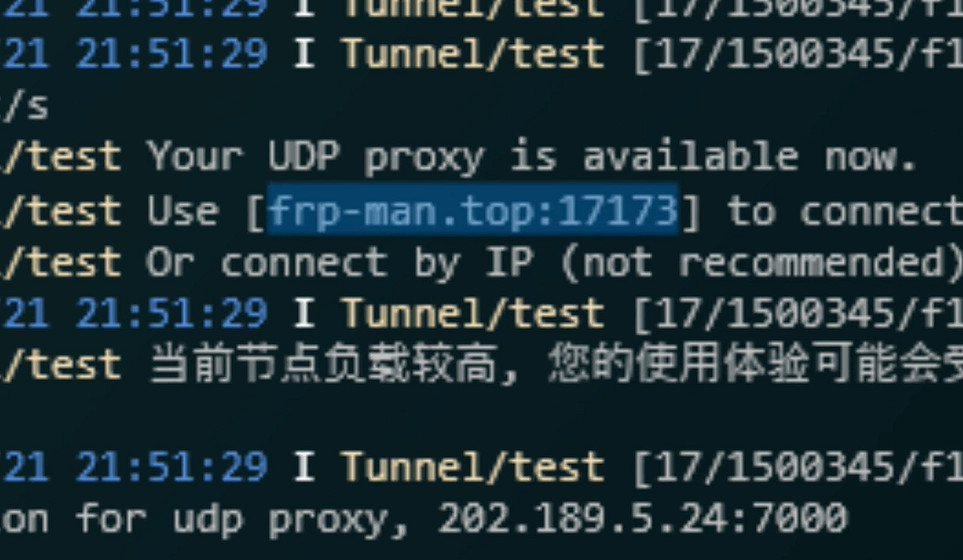Click the "/s" text fragment
The image size is (963, 560).
(25, 106)
